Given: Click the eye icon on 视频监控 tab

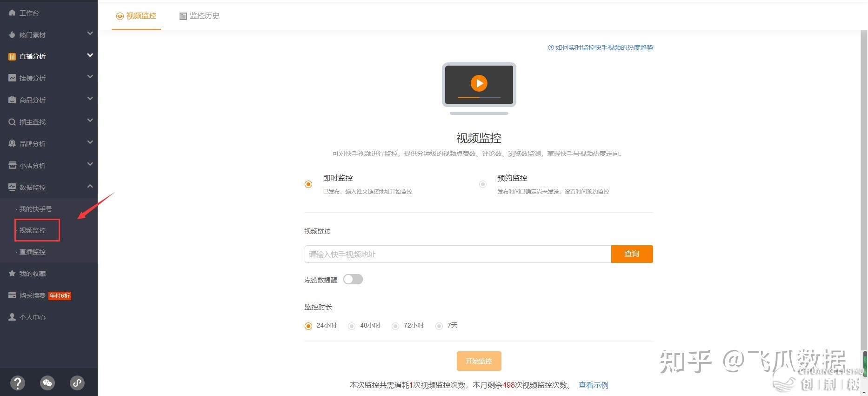Looking at the screenshot, I should pyautogui.click(x=120, y=16).
